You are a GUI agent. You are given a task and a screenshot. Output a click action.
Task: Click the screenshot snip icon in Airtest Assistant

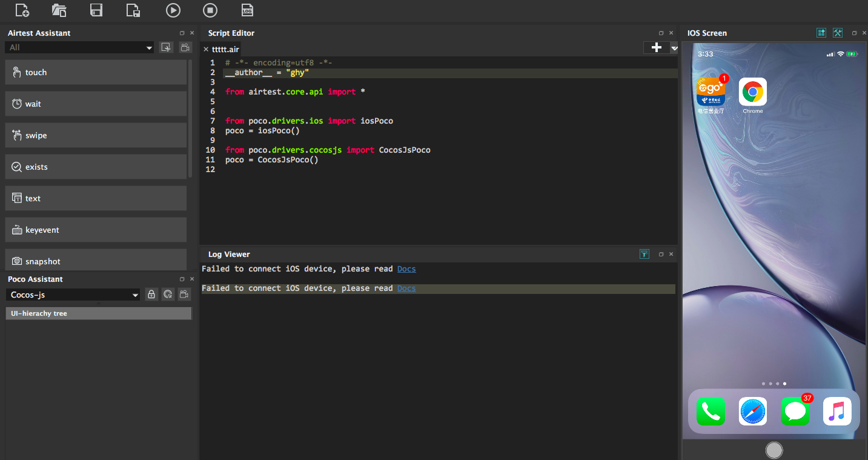click(166, 47)
